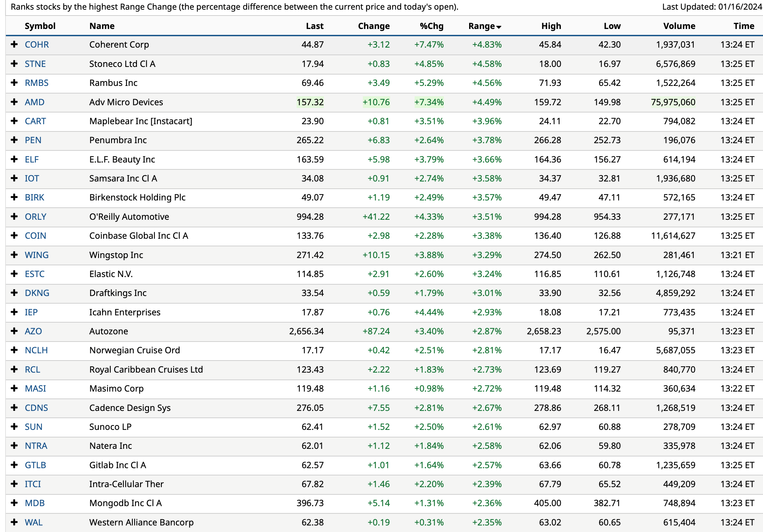Screen dimensions: 763x532
Task: Click plus icon beside MASI
Action: point(14,388)
